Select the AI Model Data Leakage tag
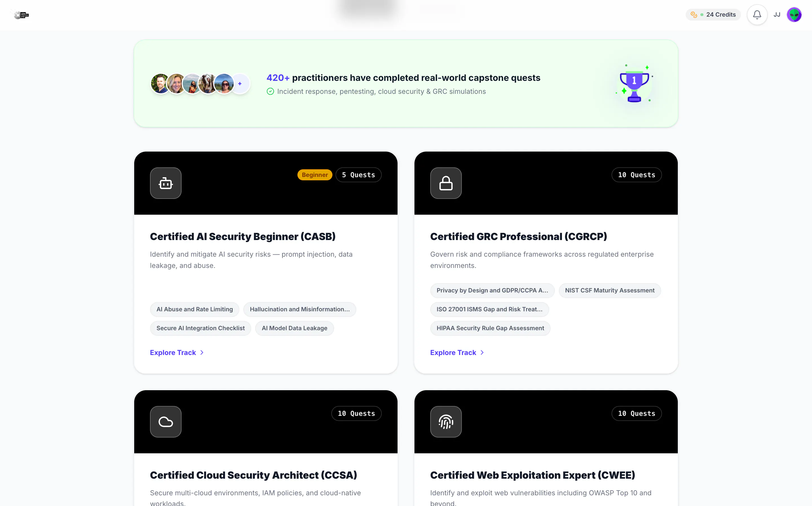This screenshot has width=812, height=506. [x=294, y=328]
